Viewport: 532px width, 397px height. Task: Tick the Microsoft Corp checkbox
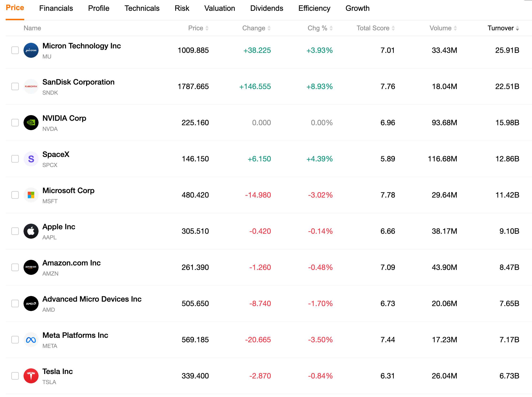(x=15, y=195)
